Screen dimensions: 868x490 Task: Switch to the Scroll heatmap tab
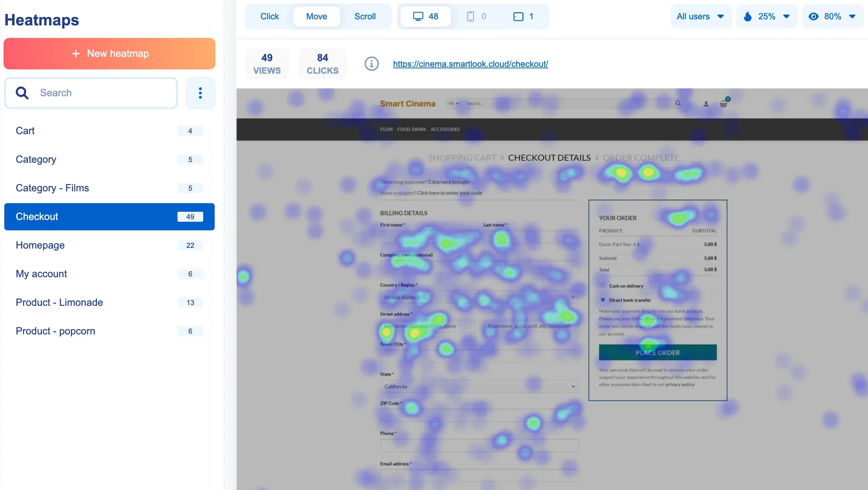365,16
